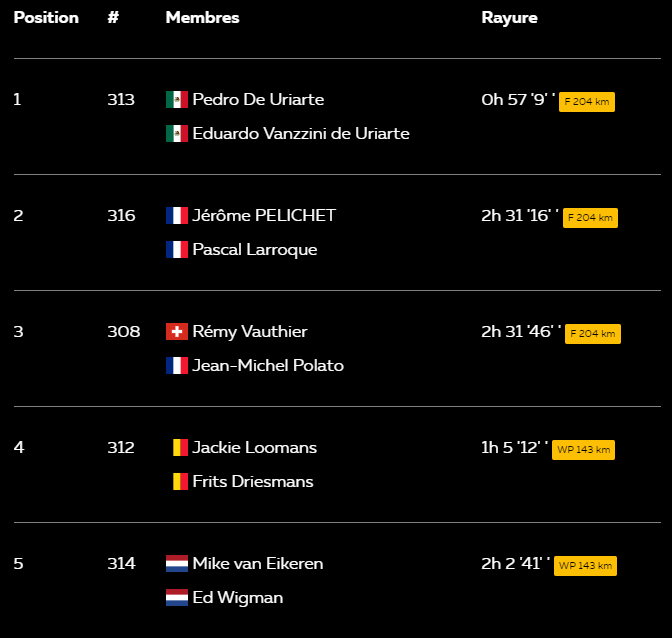Click the Mexican flag beside Eduardo Vanzzini de Uriarte
Image resolution: width=672 pixels, height=638 pixels.
pyautogui.click(x=177, y=134)
